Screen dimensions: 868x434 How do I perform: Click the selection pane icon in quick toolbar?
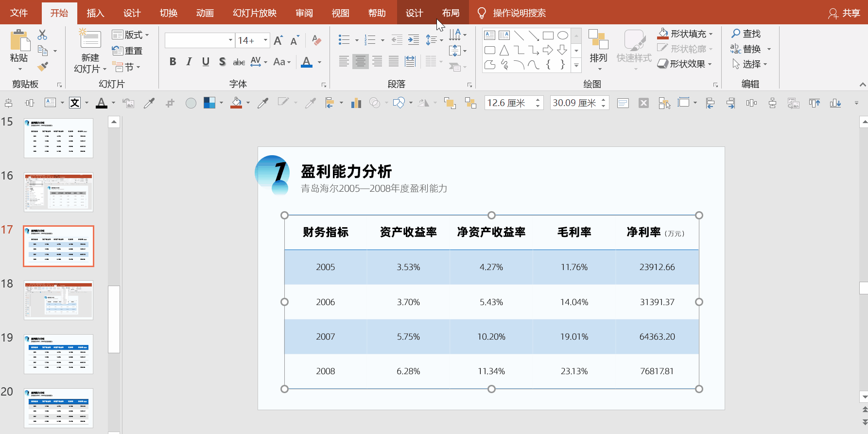[x=664, y=103]
